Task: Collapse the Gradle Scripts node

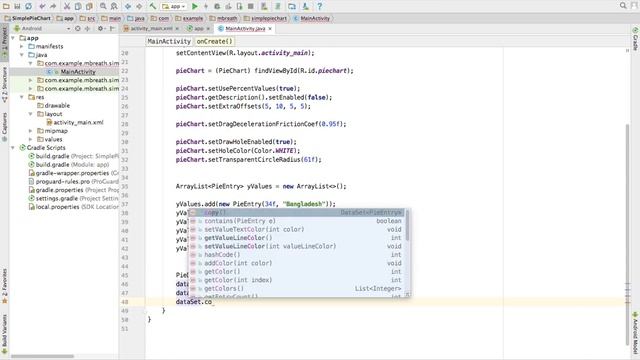Action: [x=13, y=148]
